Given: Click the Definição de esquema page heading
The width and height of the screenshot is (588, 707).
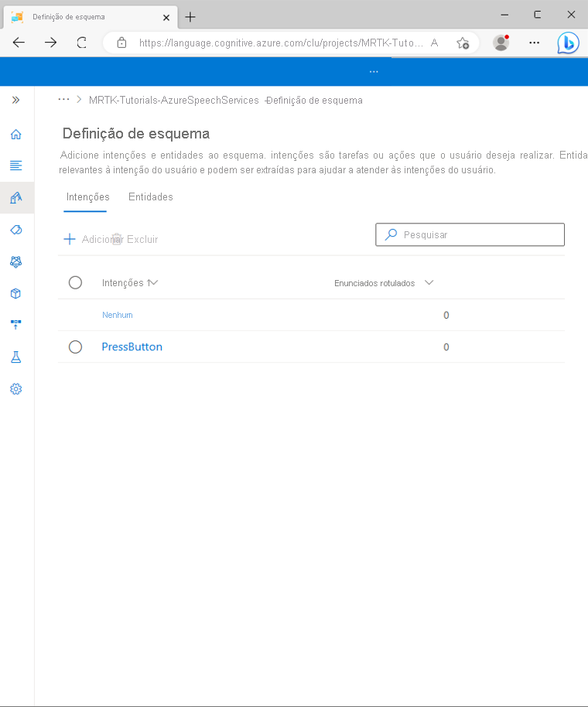Looking at the screenshot, I should click(135, 134).
